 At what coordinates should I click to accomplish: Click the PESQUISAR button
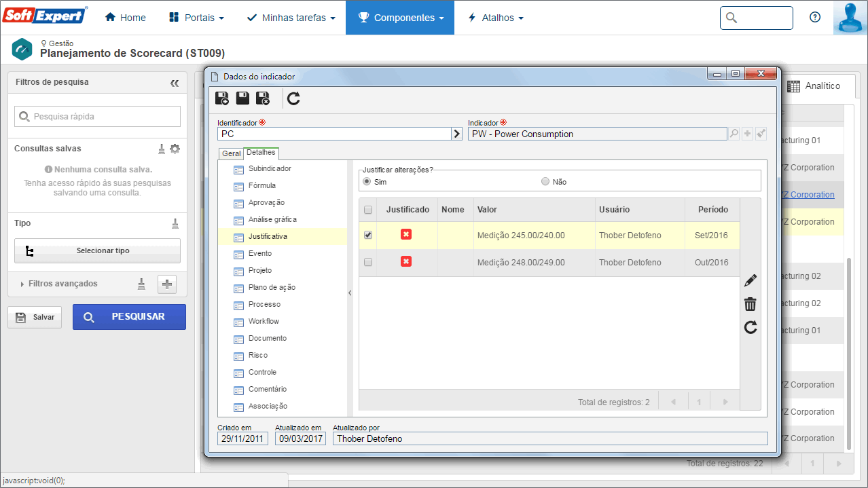pos(129,317)
